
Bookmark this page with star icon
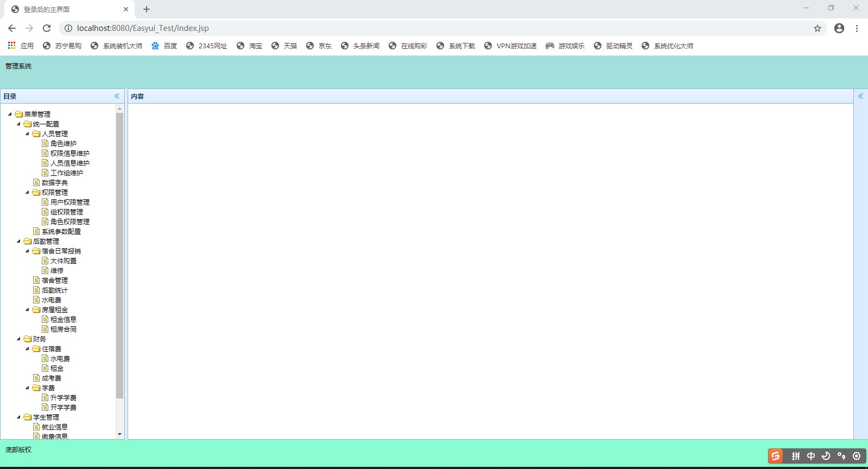coord(818,28)
